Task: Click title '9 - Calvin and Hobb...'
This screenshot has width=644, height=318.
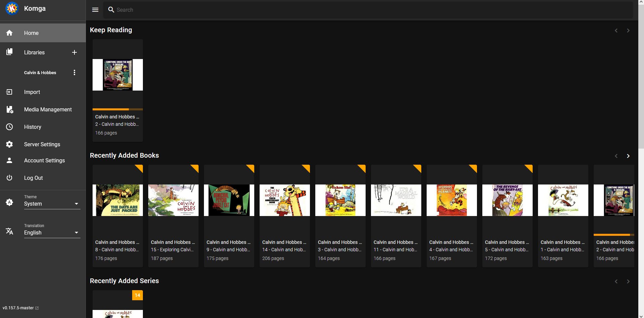Action: click(228, 250)
